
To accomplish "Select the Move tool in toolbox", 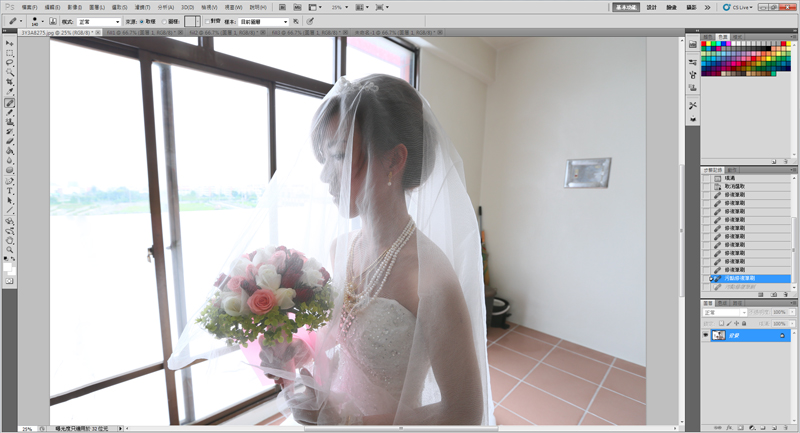I will pos(9,44).
